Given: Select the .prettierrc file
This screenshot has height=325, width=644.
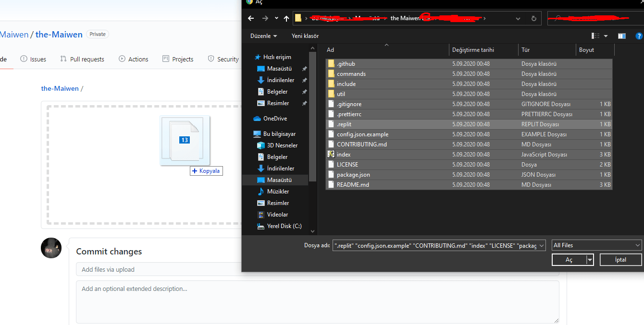Looking at the screenshot, I should tap(469, 114).
